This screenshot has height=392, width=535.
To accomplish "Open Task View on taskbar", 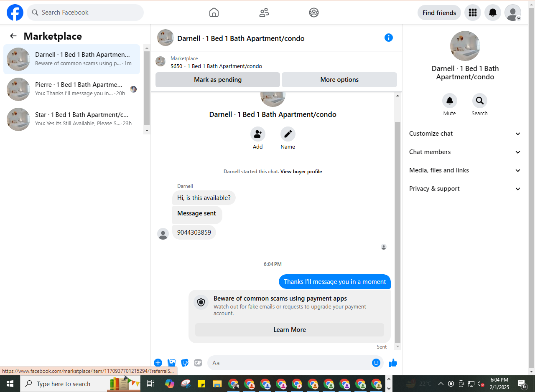I will click(150, 384).
